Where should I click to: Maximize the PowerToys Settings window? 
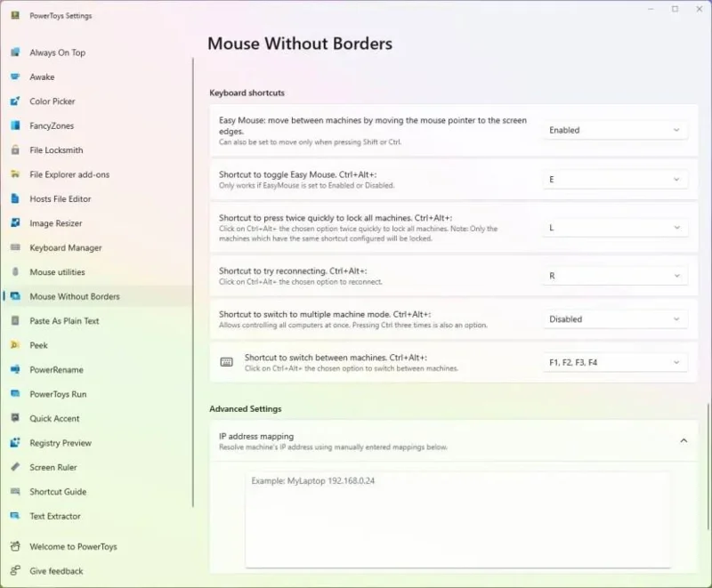(x=675, y=9)
